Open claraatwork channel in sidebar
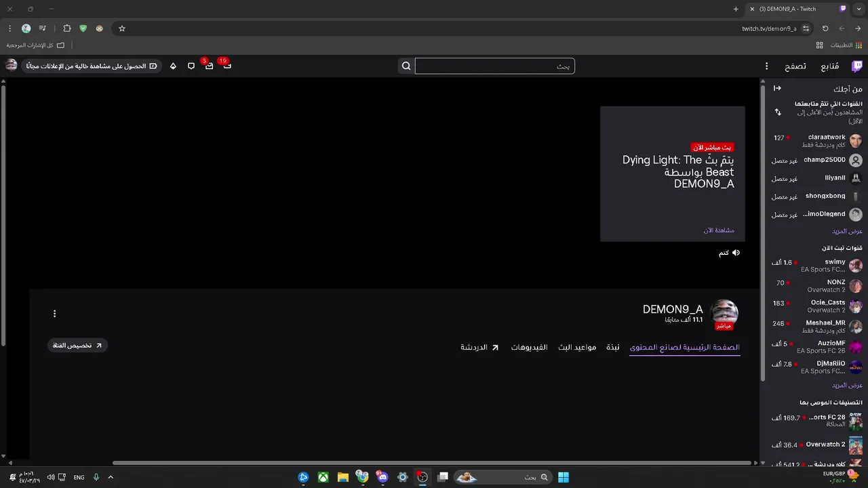Image resolution: width=868 pixels, height=488 pixels. (x=816, y=140)
